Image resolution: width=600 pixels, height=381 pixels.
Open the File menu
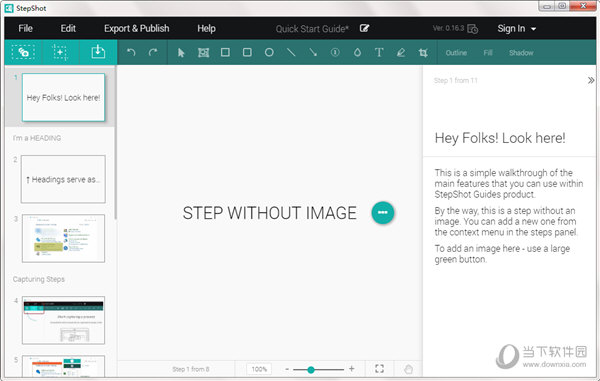tap(25, 28)
